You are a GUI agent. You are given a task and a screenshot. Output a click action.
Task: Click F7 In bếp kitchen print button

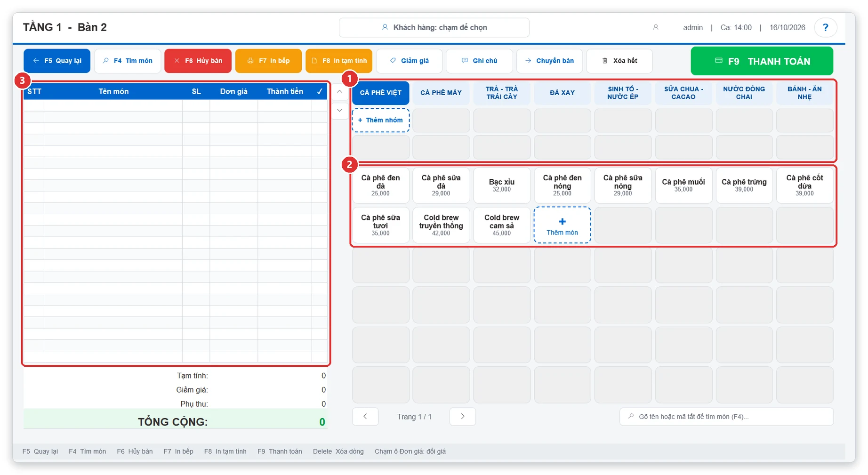pyautogui.click(x=268, y=61)
